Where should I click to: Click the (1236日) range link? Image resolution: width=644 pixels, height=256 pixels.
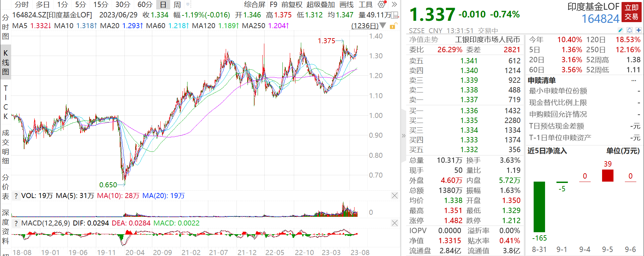pos(365,26)
